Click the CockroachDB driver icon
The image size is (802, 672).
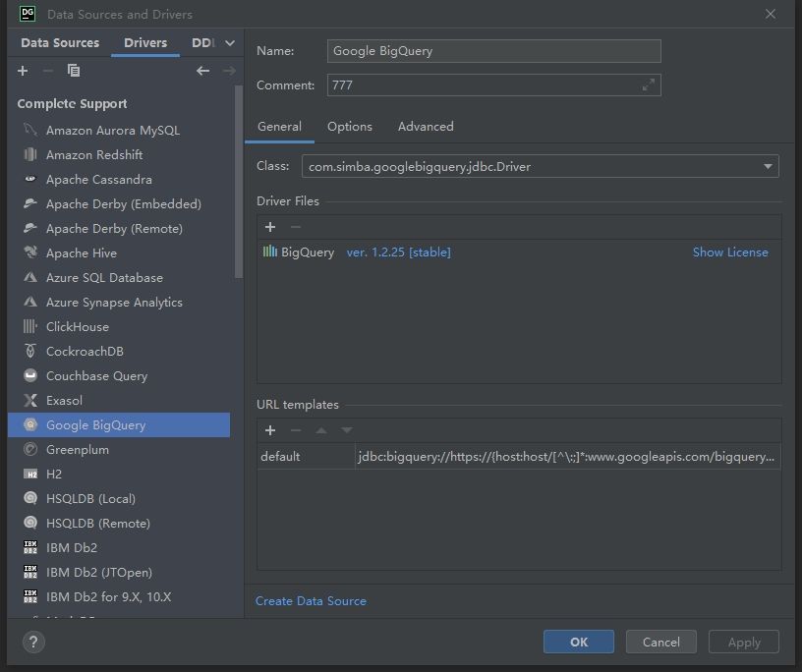coord(30,351)
